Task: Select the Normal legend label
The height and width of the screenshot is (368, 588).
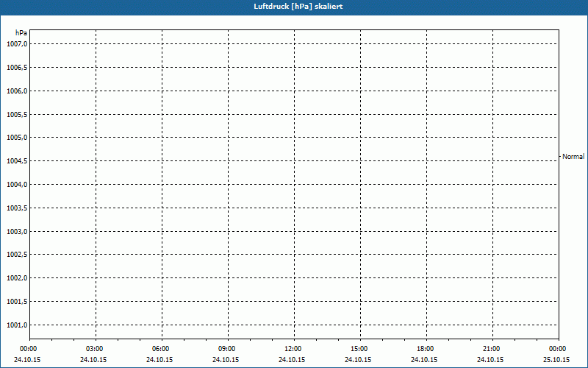Action: click(x=573, y=157)
